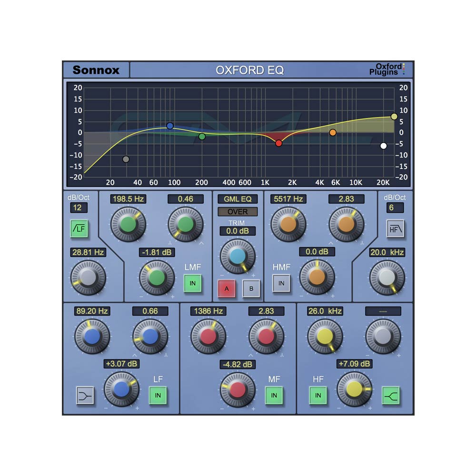Click the Oxford Plugins logo

pos(388,69)
